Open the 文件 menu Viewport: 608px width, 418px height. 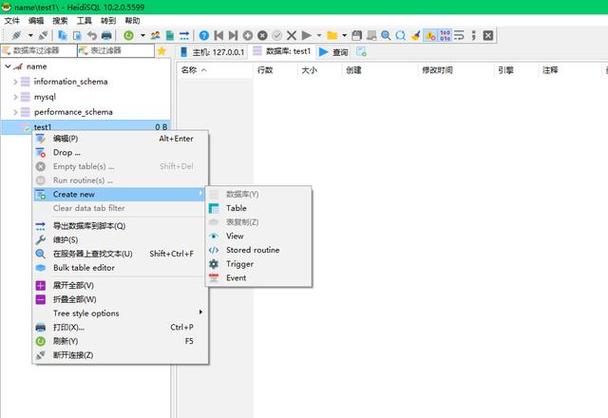pos(12,21)
